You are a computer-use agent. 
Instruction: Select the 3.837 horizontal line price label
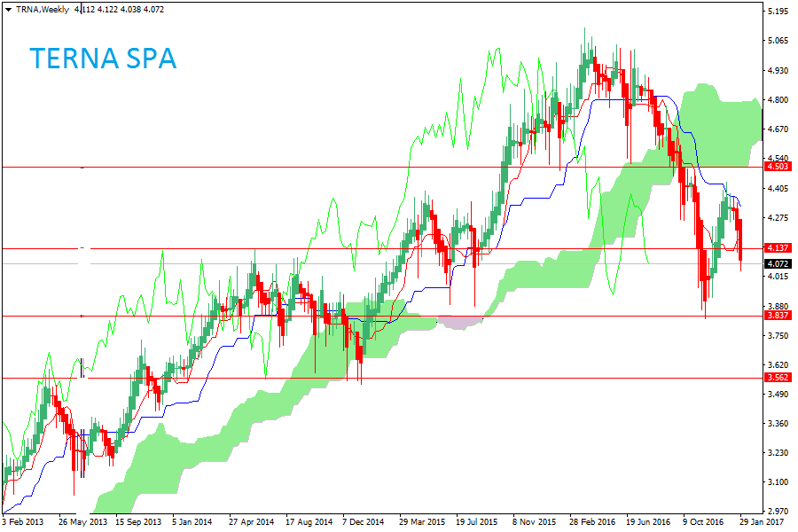coord(778,315)
